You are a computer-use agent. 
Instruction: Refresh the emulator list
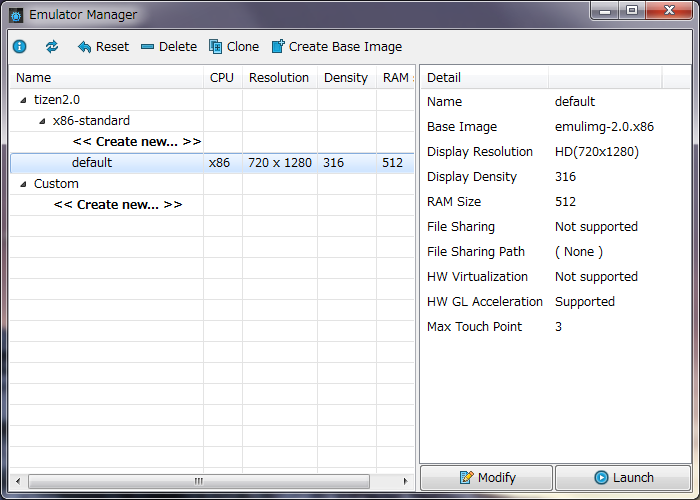pyautogui.click(x=52, y=46)
